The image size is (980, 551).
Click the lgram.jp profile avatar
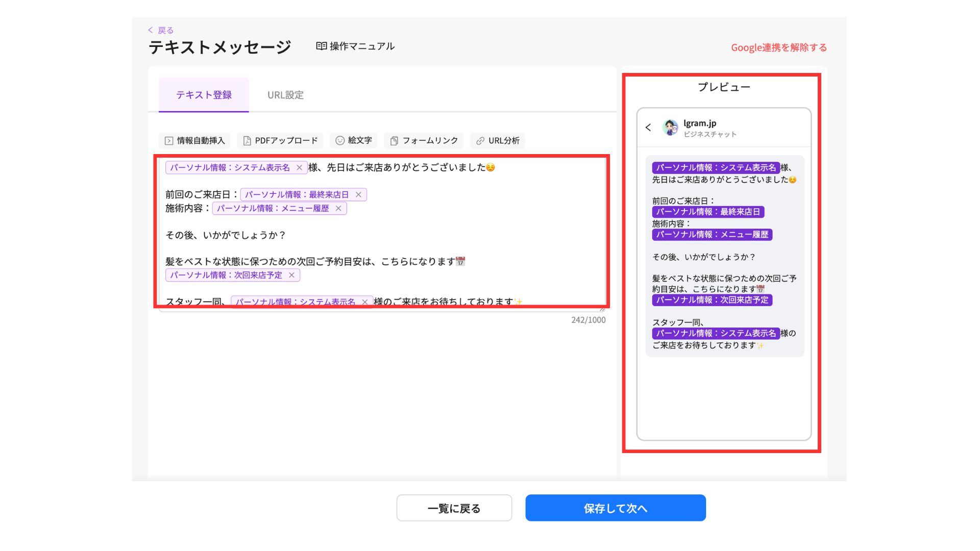[670, 128]
